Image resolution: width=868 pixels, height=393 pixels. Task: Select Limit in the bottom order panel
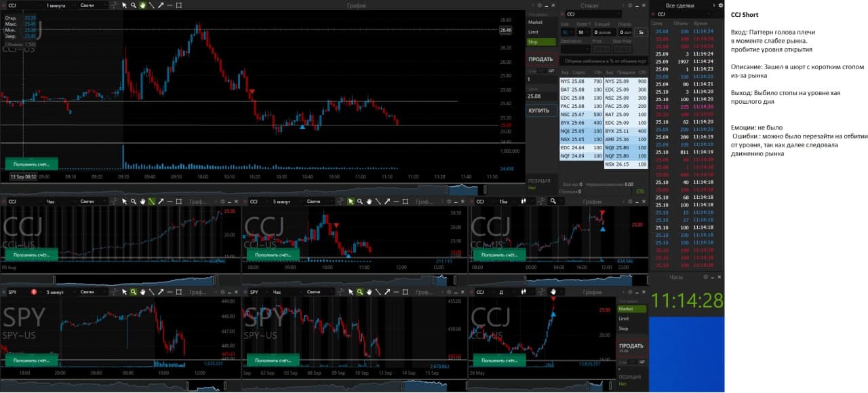click(631, 318)
